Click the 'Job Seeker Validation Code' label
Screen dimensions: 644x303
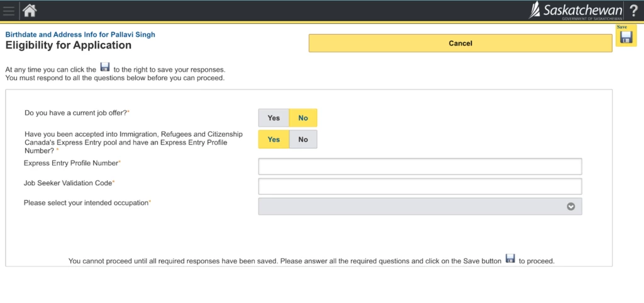tap(69, 183)
